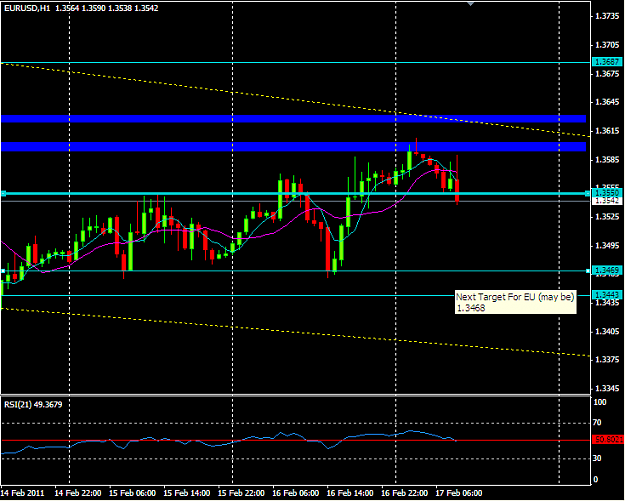Click the 1.3345 price scale value
The height and width of the screenshot is (501, 625).
(607, 389)
